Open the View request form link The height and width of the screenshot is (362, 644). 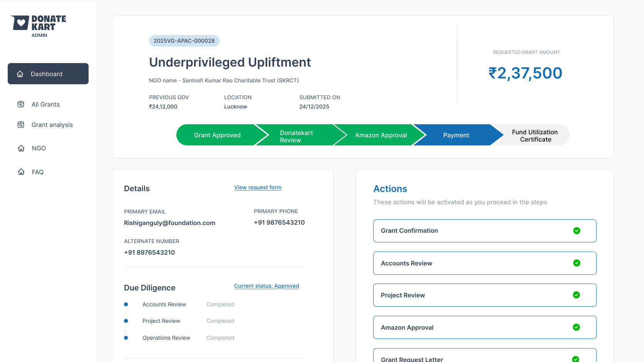pos(258,187)
